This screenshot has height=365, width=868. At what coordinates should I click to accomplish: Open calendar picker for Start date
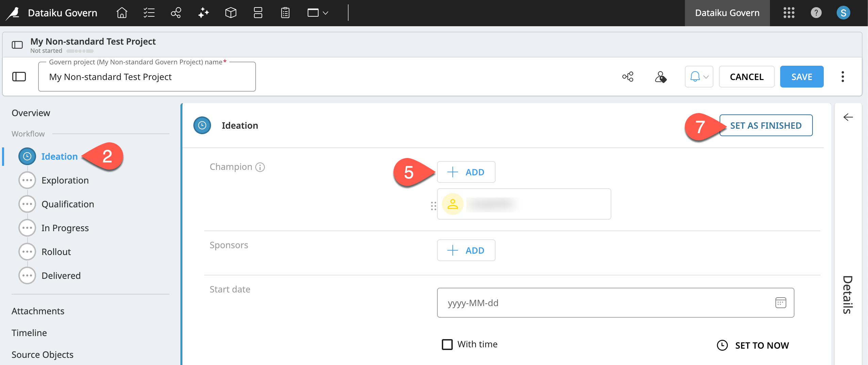pos(781,303)
